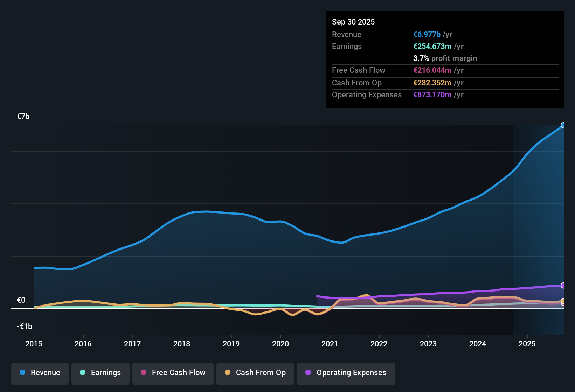Select the 2020 axis label

click(x=280, y=344)
